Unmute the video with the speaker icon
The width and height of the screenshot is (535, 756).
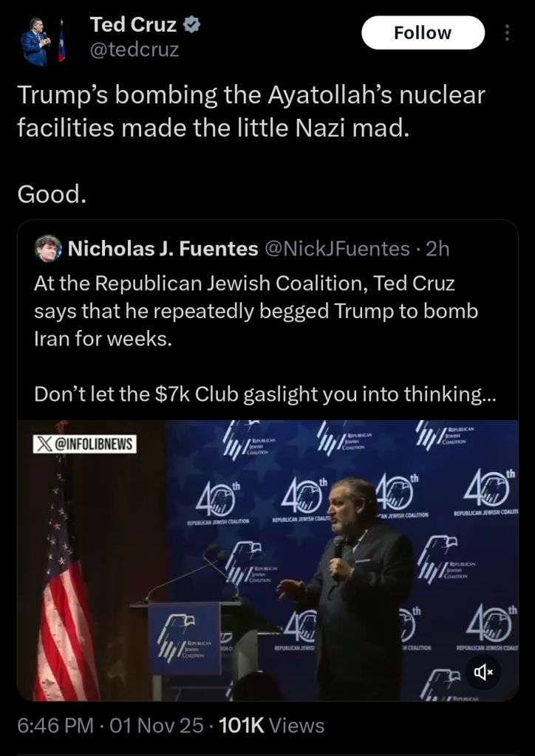click(483, 671)
